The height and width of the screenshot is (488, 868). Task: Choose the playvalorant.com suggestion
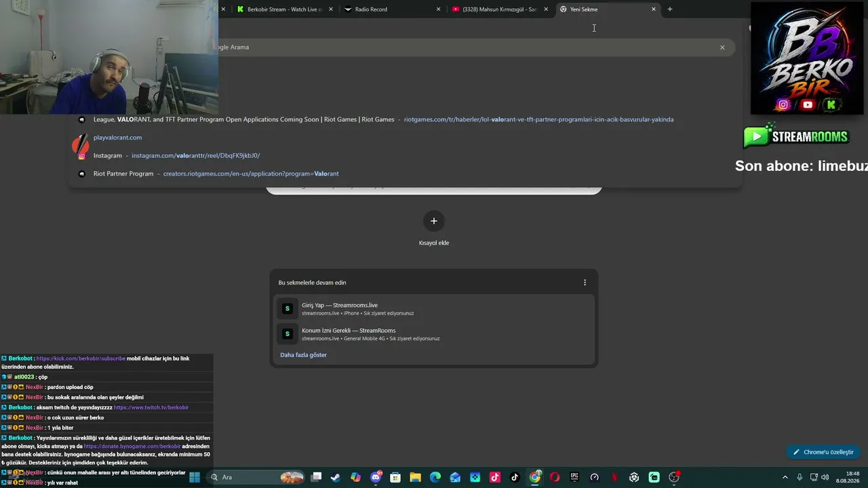click(x=407, y=138)
